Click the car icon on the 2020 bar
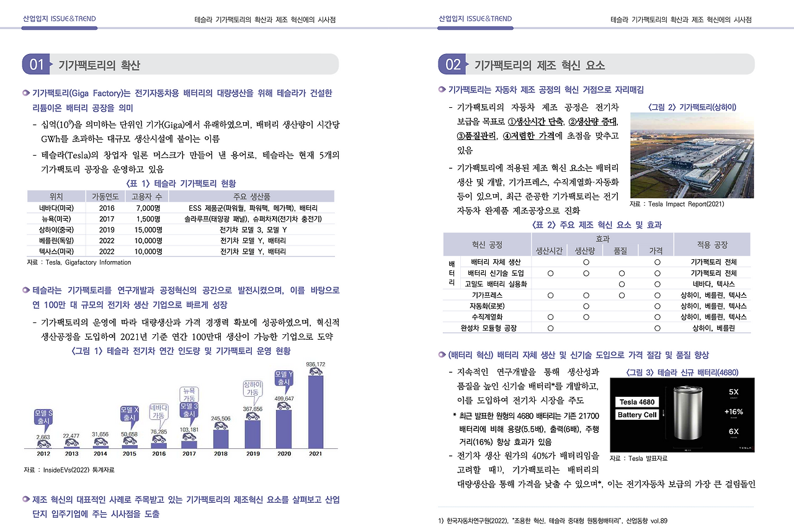This screenshot has height=532, width=794. 283,406
